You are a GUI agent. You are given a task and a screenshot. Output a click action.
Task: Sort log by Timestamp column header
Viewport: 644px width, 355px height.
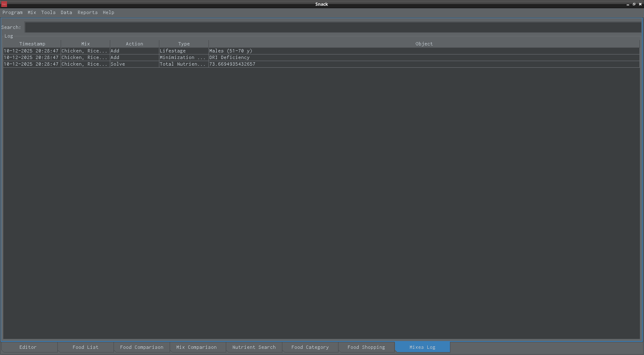(x=32, y=44)
